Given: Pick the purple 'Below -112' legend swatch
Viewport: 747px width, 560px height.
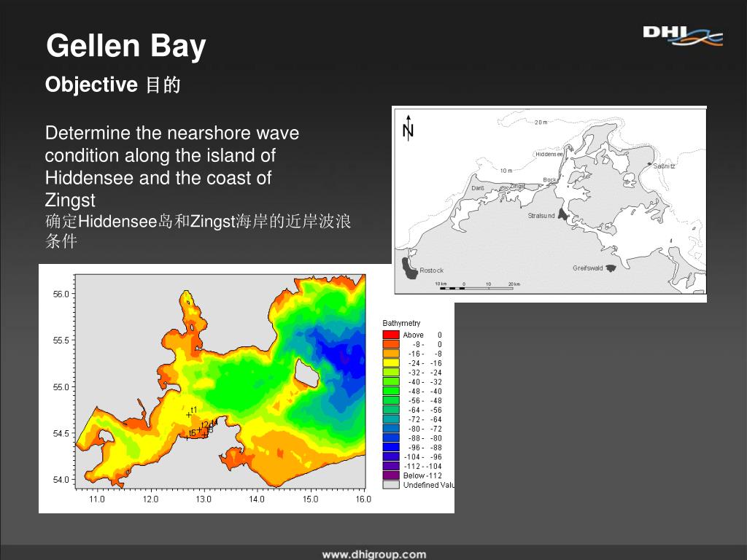Looking at the screenshot, I should [x=391, y=475].
